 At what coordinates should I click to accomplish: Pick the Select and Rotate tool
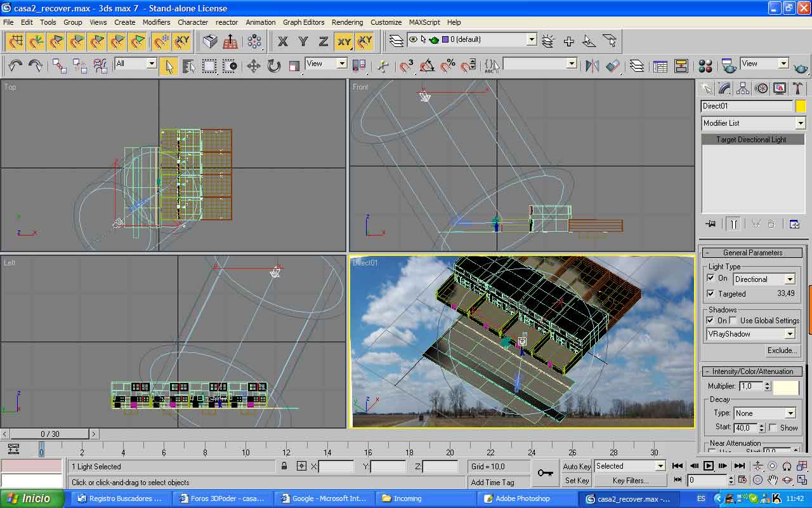[274, 65]
